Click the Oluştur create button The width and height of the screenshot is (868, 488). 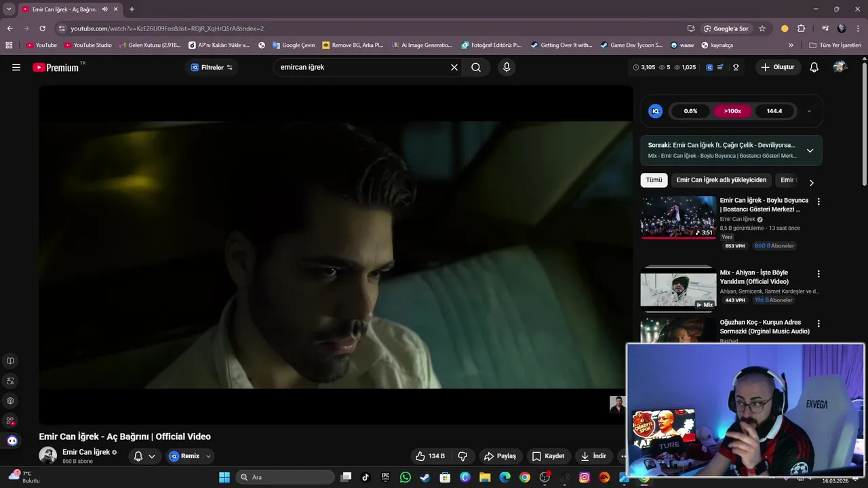coord(778,67)
